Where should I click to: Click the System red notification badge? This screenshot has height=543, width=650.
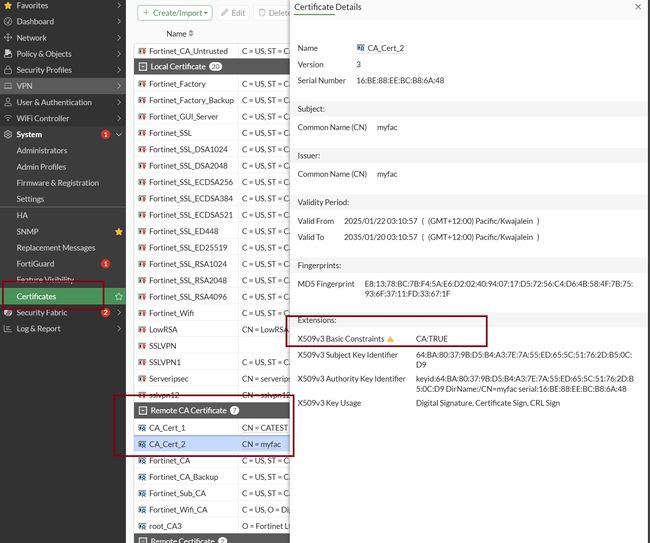click(x=105, y=134)
